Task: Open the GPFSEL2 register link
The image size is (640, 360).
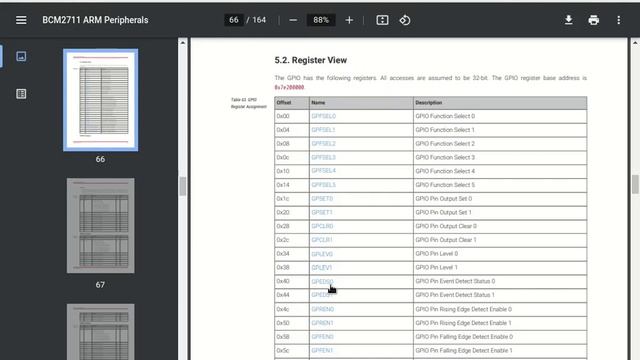Action: pyautogui.click(x=323, y=144)
